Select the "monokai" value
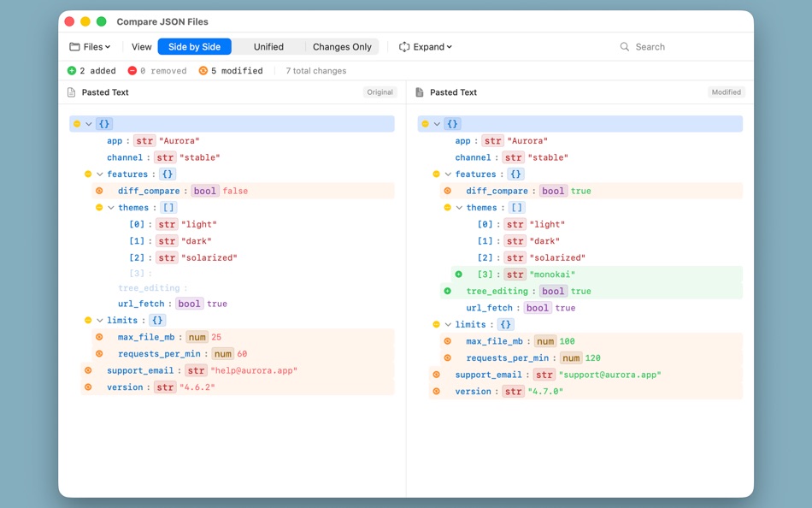Screen dimensions: 812x508 552,275
